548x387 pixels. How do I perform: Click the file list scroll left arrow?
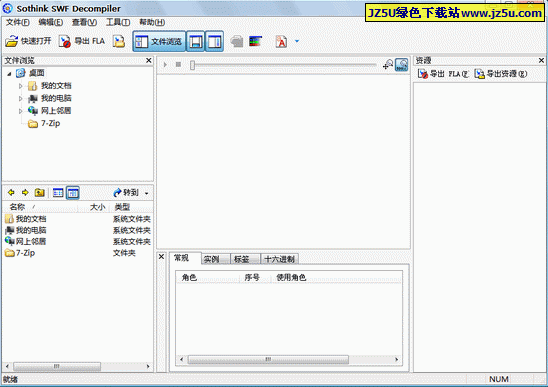point(7,366)
